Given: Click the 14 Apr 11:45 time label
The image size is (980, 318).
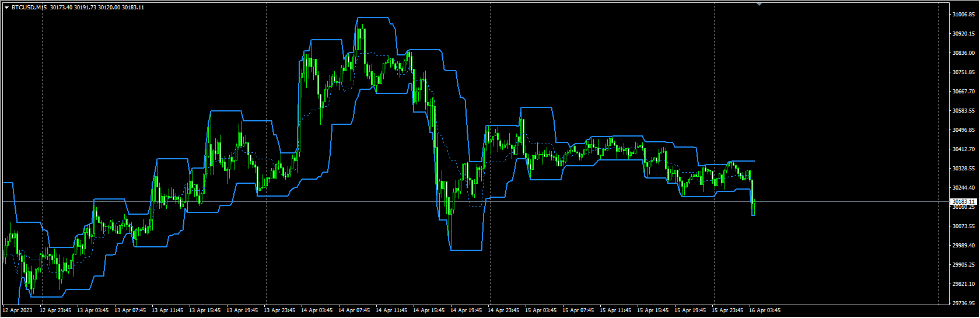Looking at the screenshot, I should (x=391, y=310).
